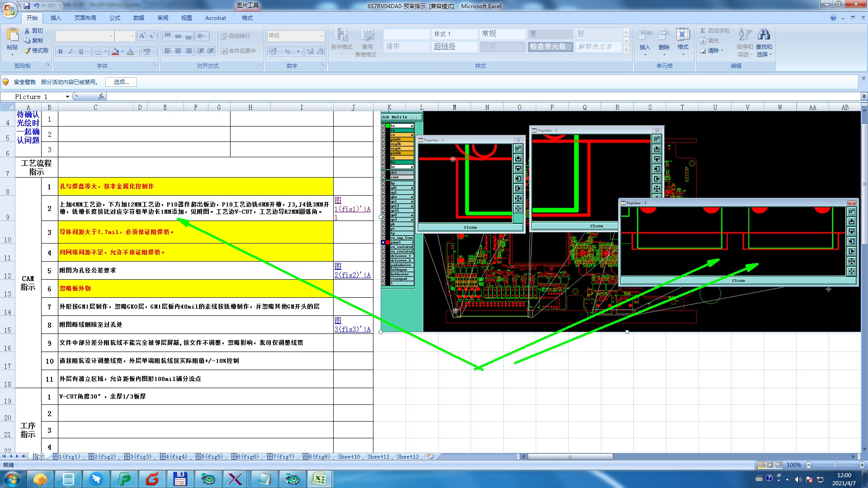Screen dimensions: 868x488
Task: Expand the Name Box dropdown arrow
Action: pos(67,96)
